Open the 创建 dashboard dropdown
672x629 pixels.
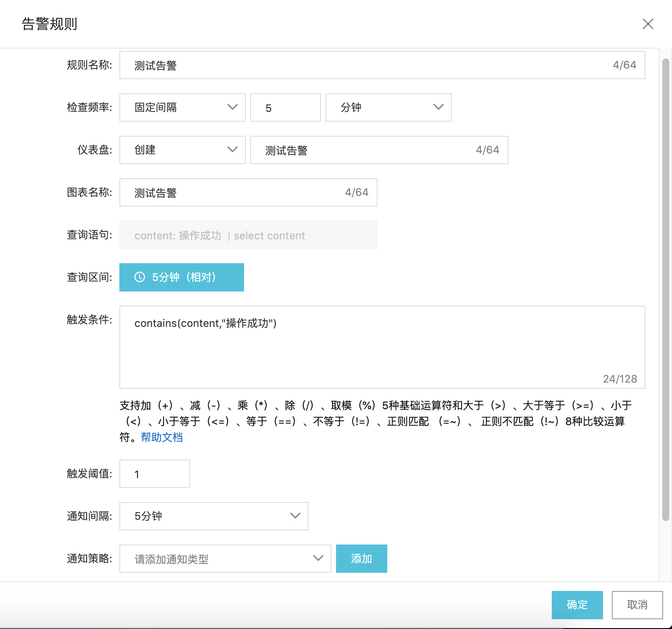click(182, 150)
